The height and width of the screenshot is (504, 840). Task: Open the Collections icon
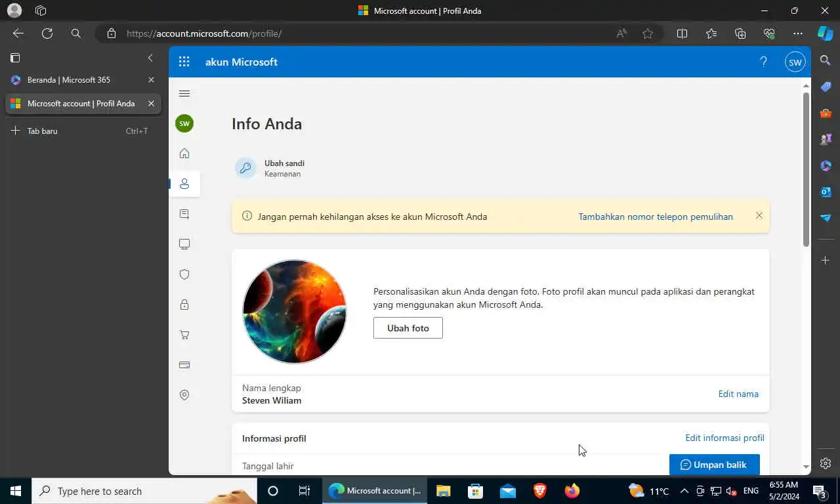point(740,33)
